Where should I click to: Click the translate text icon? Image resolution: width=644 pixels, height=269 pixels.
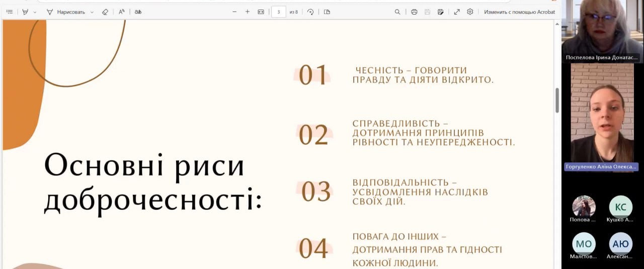(138, 12)
